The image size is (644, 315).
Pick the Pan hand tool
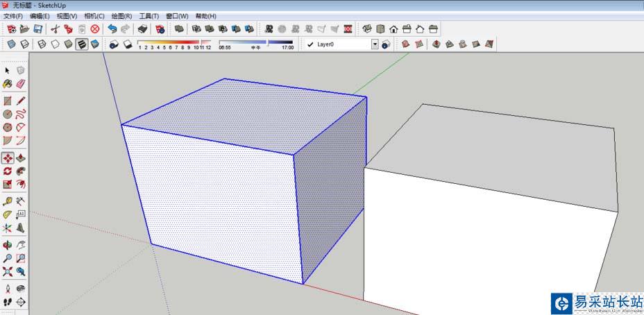coord(21,245)
